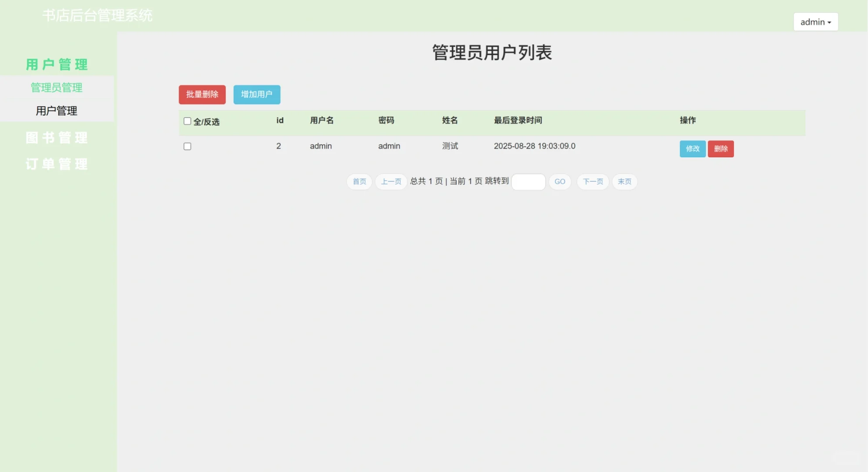The image size is (868, 472).
Task: Click the 增加用户 button
Action: (x=257, y=94)
